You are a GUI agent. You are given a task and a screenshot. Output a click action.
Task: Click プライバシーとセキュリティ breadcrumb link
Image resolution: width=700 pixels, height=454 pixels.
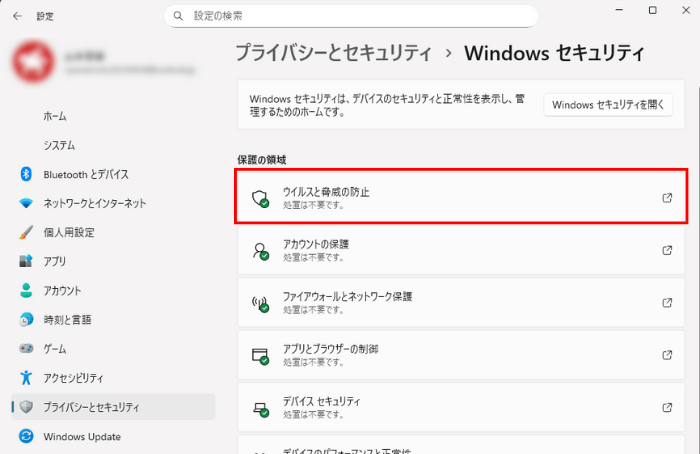[x=333, y=53]
